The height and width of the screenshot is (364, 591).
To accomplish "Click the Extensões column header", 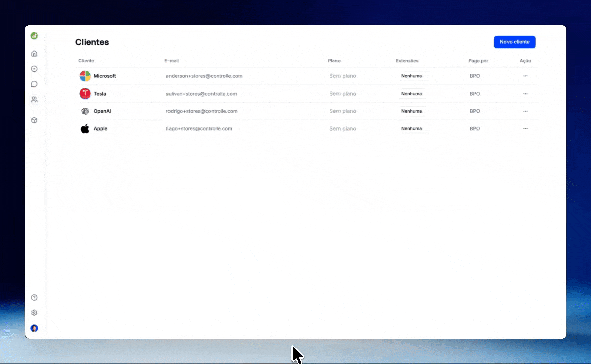I will [x=407, y=61].
